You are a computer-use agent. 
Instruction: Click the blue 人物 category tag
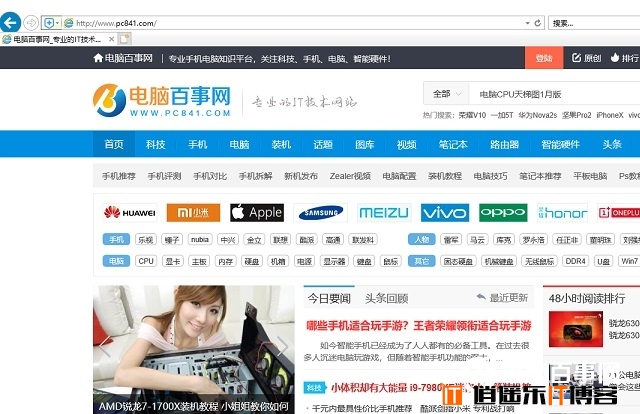click(422, 240)
